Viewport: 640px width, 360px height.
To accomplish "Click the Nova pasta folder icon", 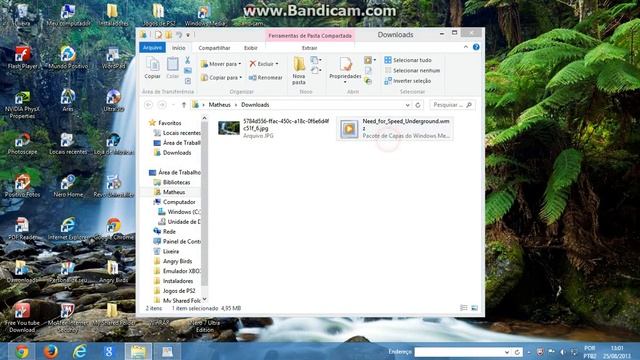I will [299, 64].
